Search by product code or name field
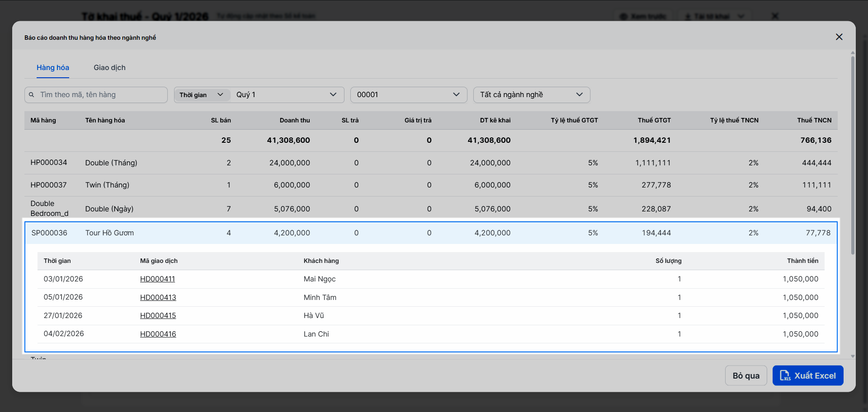Screen dimensions: 868x412 96,95
